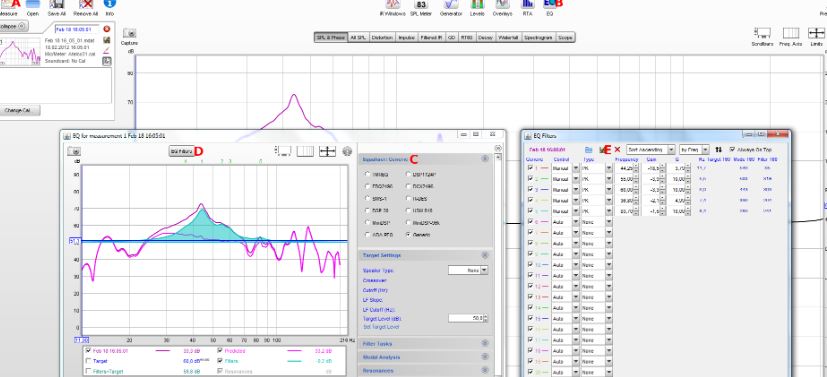
Task: Open the Sort Ascending dropdown
Action: click(651, 150)
